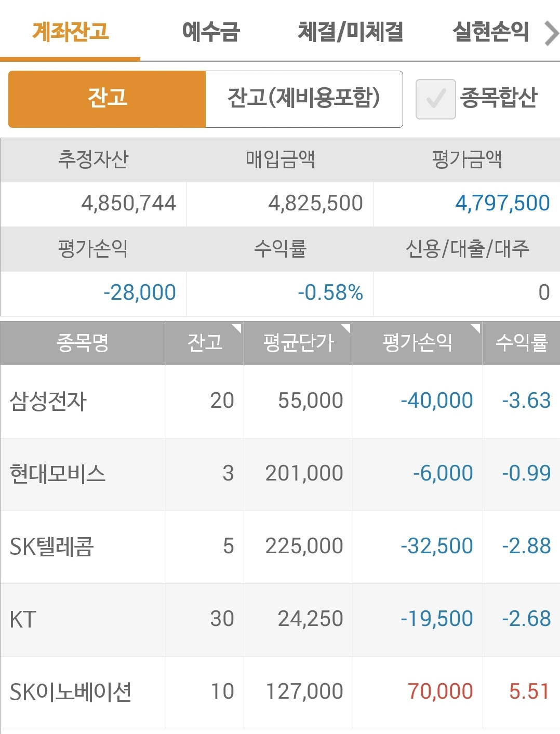
Task: Open details for 현대모비스 holding
Action: pos(83,473)
